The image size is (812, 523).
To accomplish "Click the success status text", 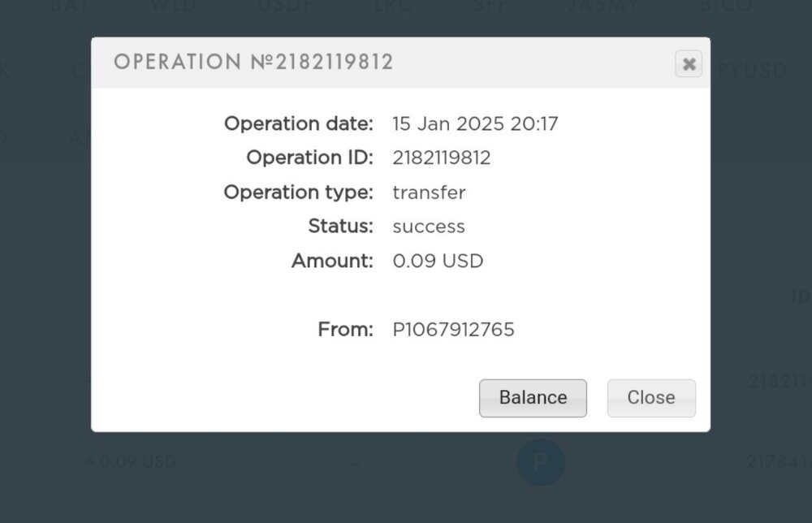I will (429, 227).
